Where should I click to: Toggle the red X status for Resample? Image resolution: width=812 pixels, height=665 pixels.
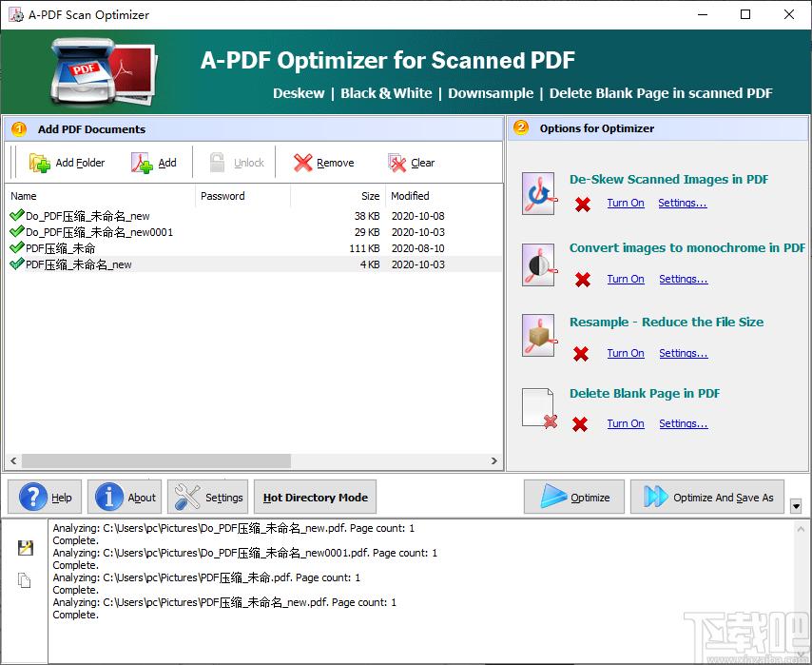click(x=581, y=354)
